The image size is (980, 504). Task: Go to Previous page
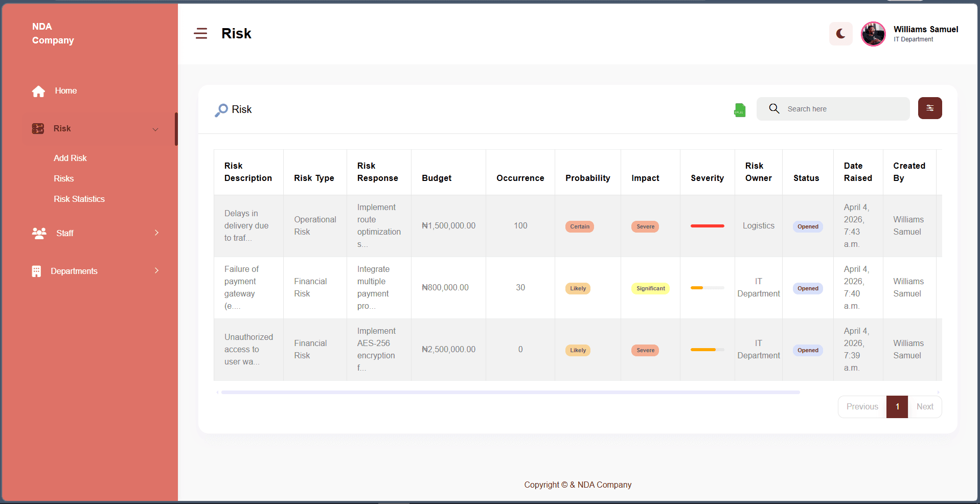[x=862, y=407]
